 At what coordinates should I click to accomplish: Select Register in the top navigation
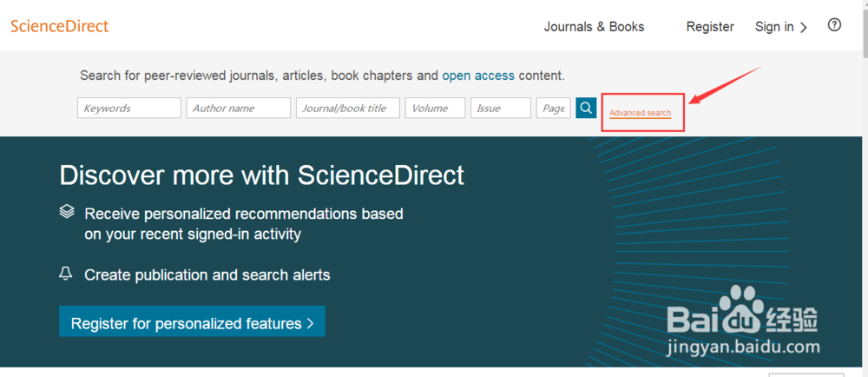pos(710,27)
